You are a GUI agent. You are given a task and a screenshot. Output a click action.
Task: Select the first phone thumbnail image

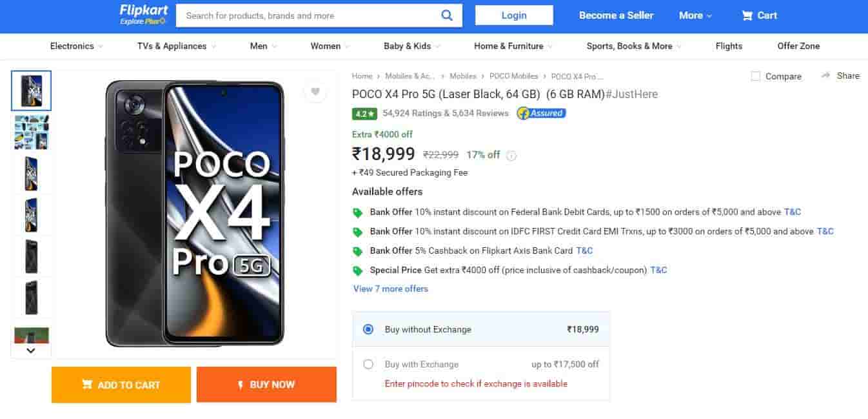coord(30,90)
